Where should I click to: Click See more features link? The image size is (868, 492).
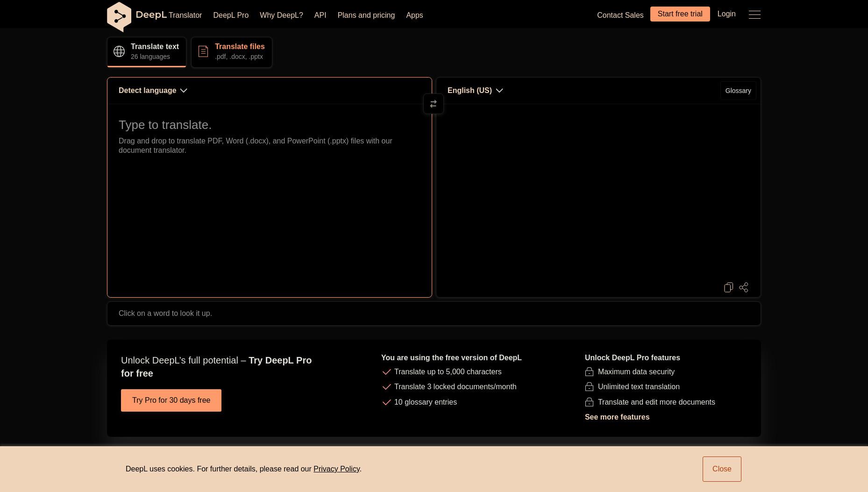(617, 417)
